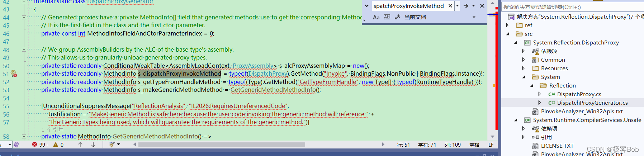Screen dimensions: 644x156
Task: Collapse the method region at line 58
Action: click(24, 136)
